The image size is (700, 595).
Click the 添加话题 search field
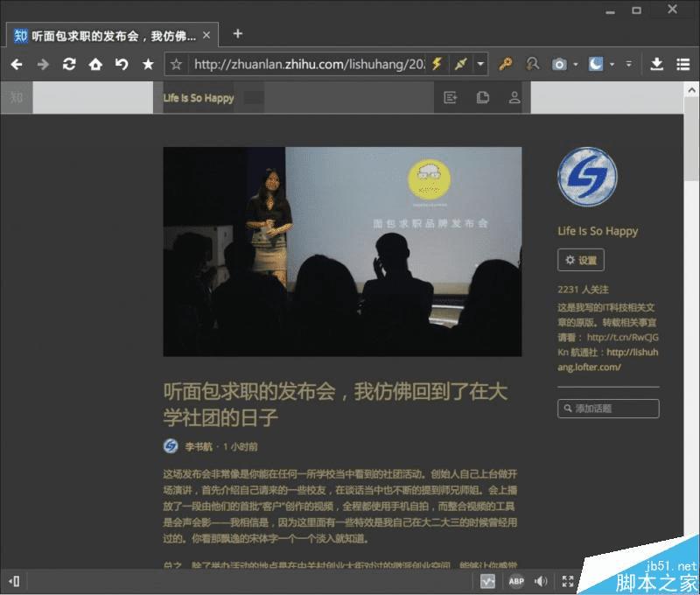(608, 409)
